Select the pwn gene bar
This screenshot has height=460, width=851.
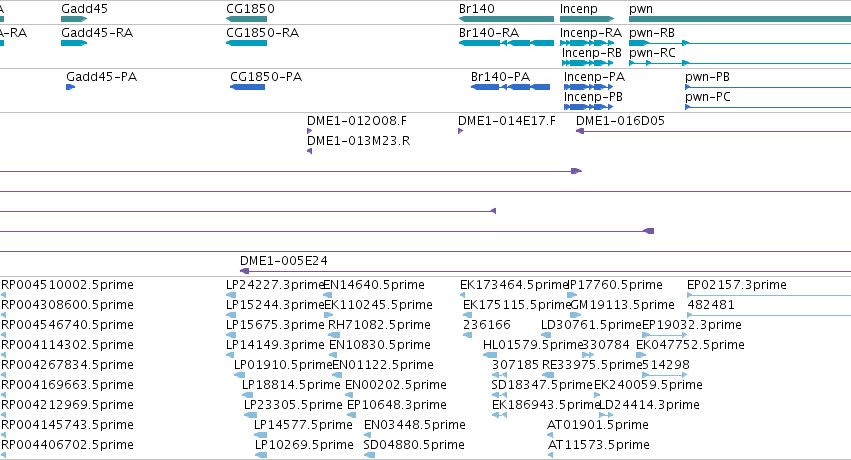click(x=740, y=19)
